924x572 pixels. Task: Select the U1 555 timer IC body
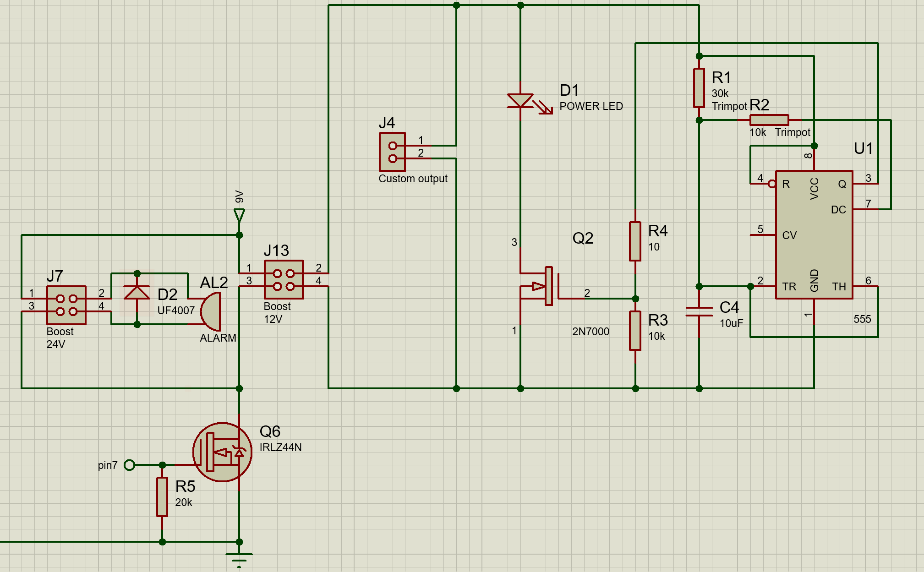[814, 235]
